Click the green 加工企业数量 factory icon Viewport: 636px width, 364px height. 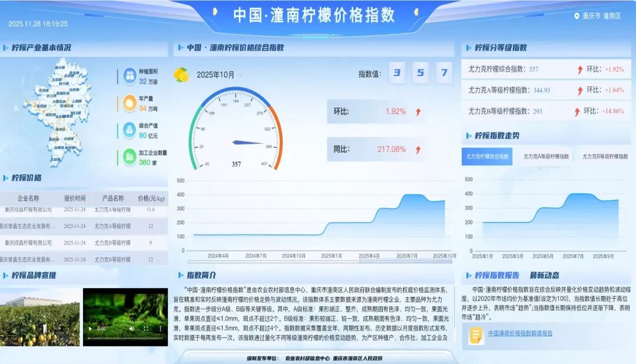tap(130, 155)
